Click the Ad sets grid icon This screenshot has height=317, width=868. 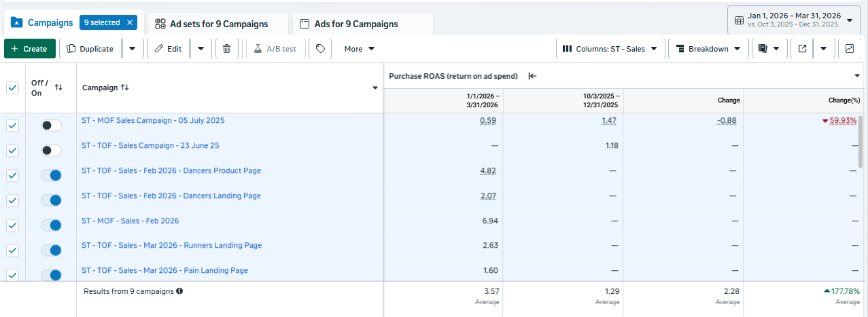point(160,24)
